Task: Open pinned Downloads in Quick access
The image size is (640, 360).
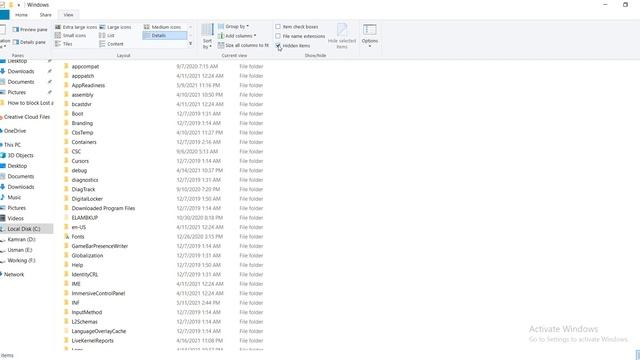Action: 21,71
